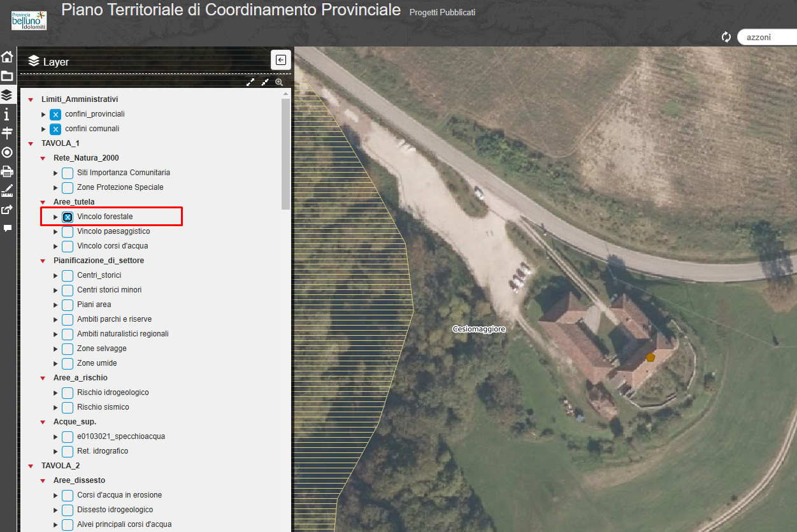Open the signpost icon in the sidebar

point(7,133)
